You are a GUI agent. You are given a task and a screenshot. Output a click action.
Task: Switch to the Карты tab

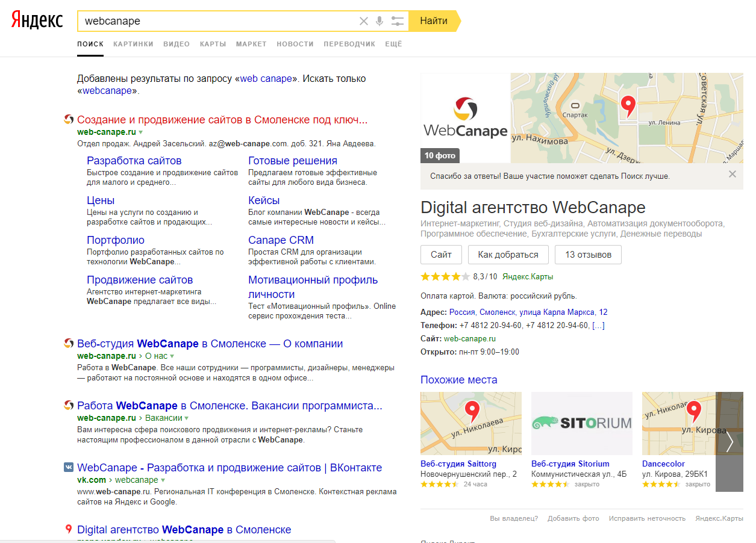(x=213, y=44)
